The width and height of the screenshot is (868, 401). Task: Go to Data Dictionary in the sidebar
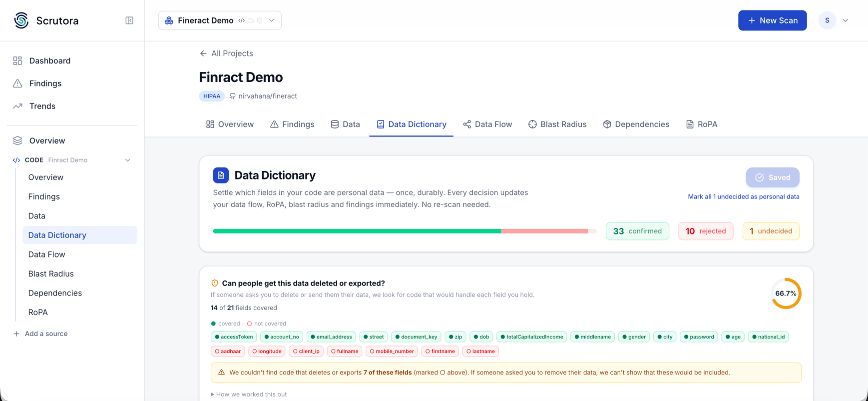click(x=80, y=235)
